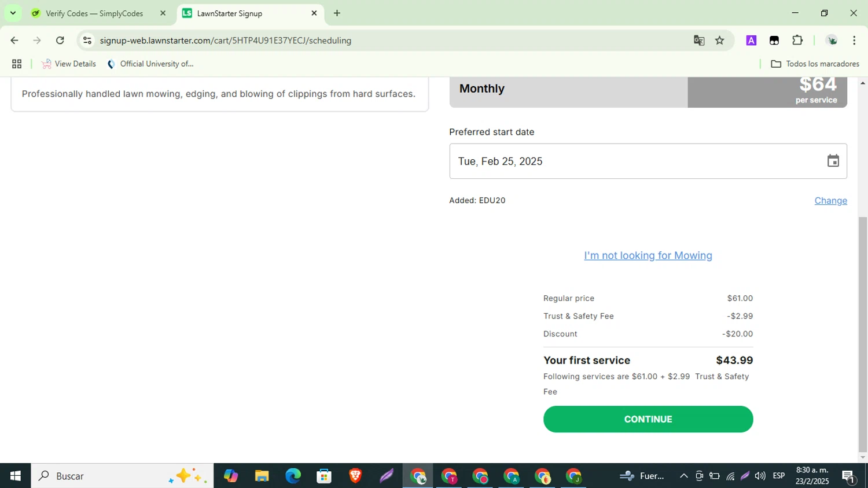Open the purple A extension
The height and width of the screenshot is (488, 868).
click(x=751, y=41)
